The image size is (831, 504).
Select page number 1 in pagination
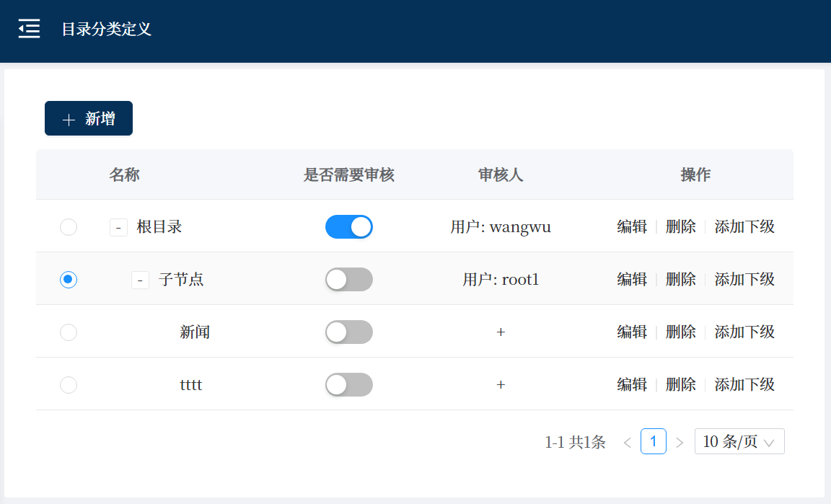pos(653,441)
